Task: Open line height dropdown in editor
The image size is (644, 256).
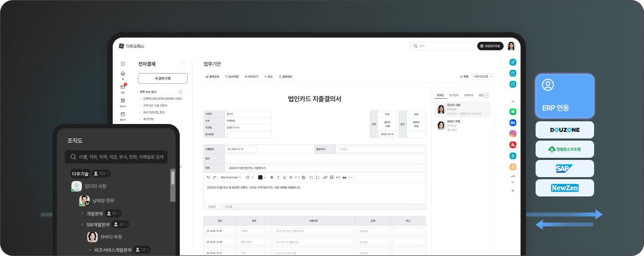Action: [x=250, y=177]
